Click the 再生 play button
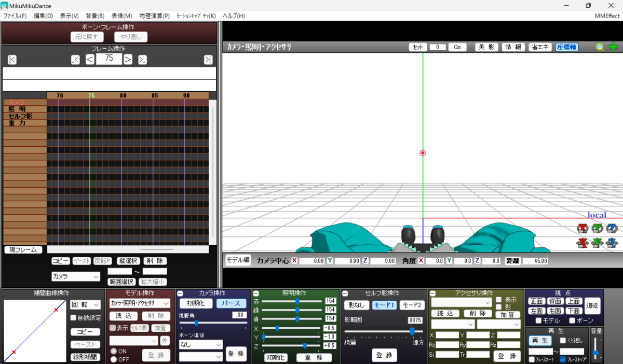 tap(540, 341)
